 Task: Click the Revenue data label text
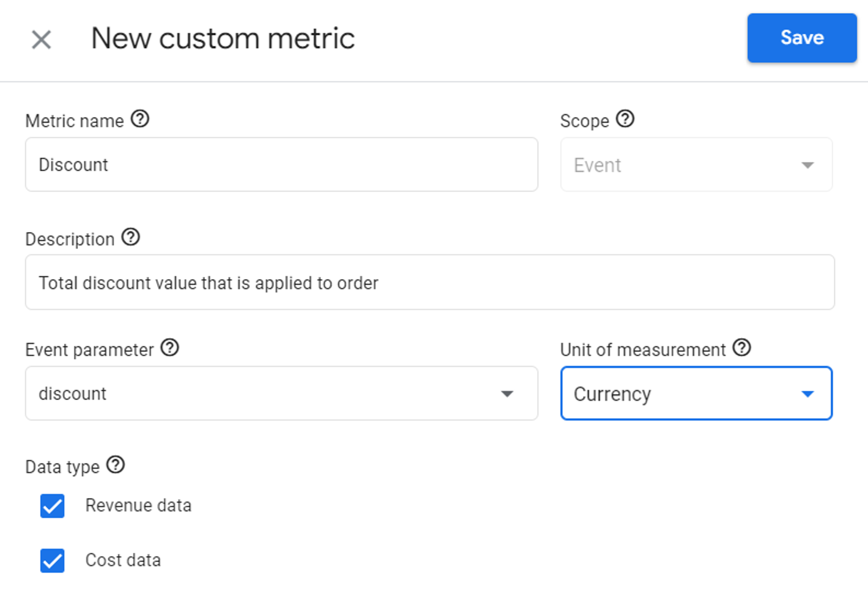coord(138,506)
